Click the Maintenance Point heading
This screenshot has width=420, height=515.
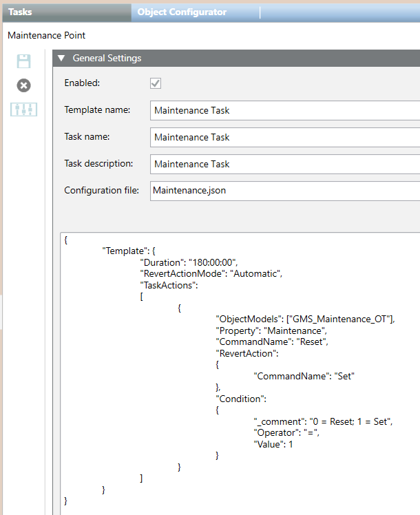[x=46, y=34]
